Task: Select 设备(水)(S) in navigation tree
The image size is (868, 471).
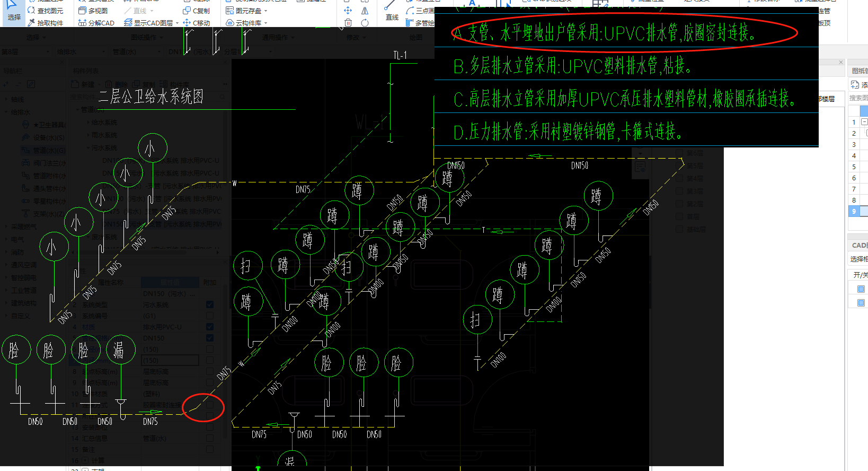Action: click(43, 138)
